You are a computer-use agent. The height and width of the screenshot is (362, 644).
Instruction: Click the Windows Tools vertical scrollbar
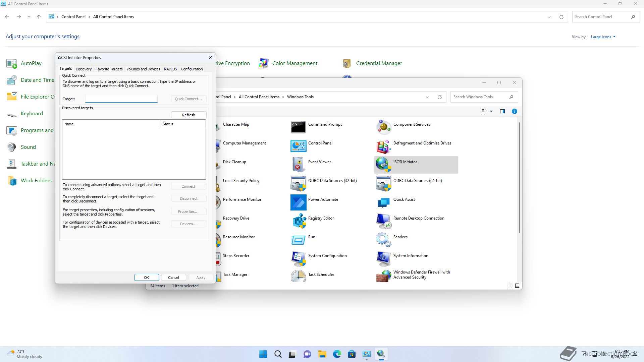pos(520,178)
